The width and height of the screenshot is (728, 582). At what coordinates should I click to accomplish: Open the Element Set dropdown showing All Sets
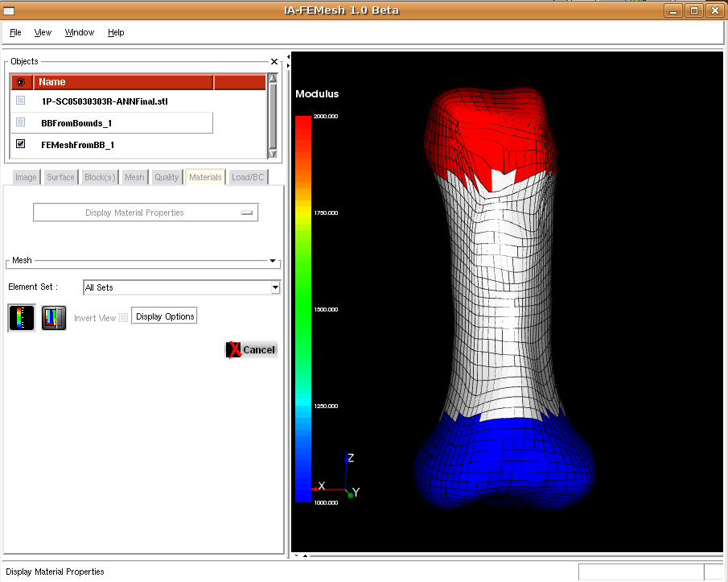click(x=182, y=287)
